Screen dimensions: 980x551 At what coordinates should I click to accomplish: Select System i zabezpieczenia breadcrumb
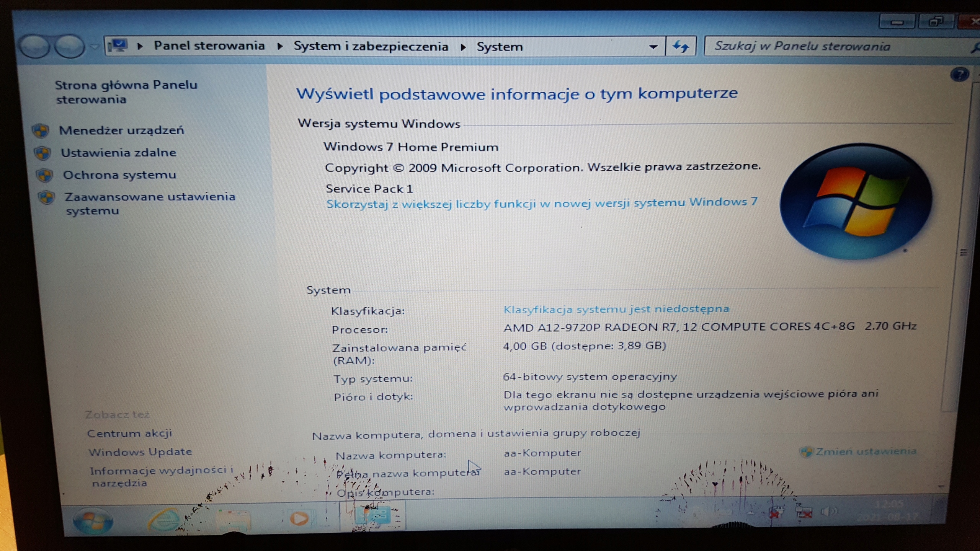(371, 47)
